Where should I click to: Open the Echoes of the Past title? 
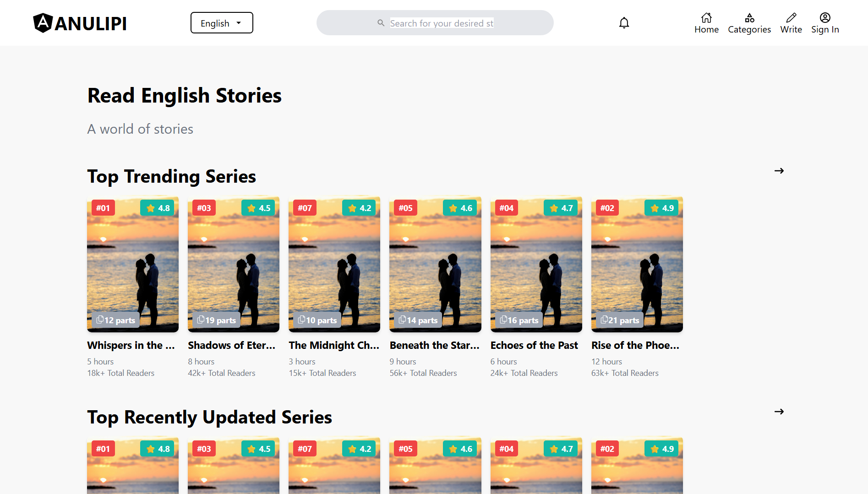(534, 345)
